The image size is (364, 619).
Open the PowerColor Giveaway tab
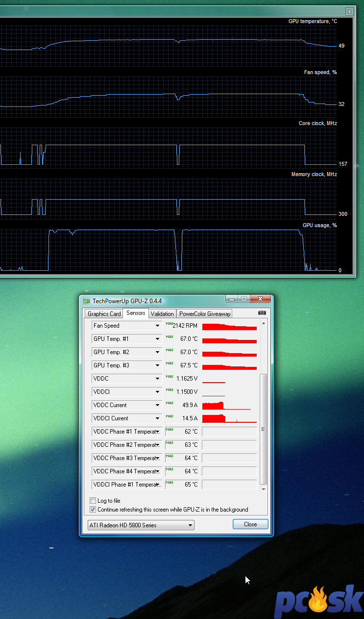[x=204, y=314]
